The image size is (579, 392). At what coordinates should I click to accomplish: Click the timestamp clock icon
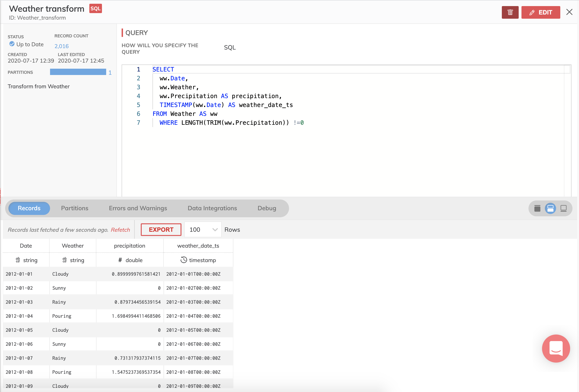coord(184,260)
